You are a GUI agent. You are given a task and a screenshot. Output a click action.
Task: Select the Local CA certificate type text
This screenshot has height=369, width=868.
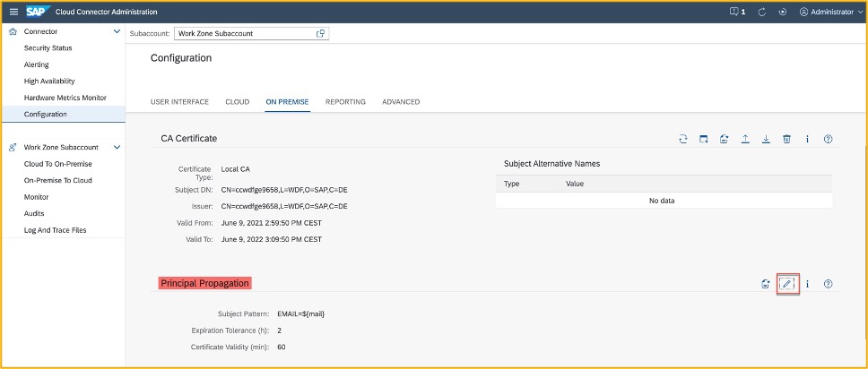235,169
